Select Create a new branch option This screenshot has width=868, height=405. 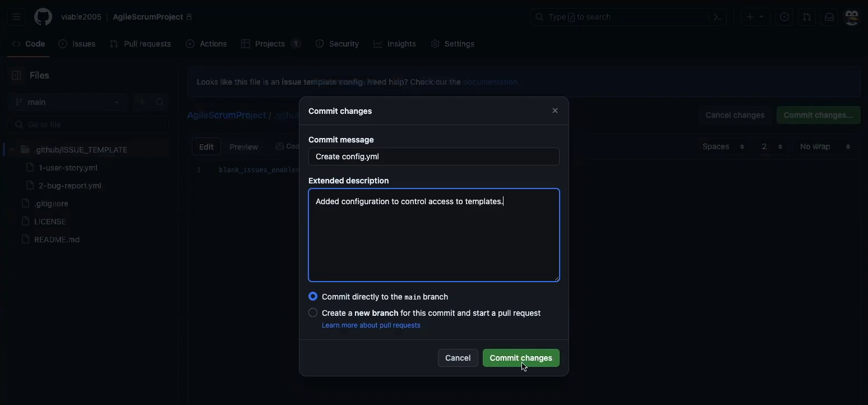(x=313, y=312)
